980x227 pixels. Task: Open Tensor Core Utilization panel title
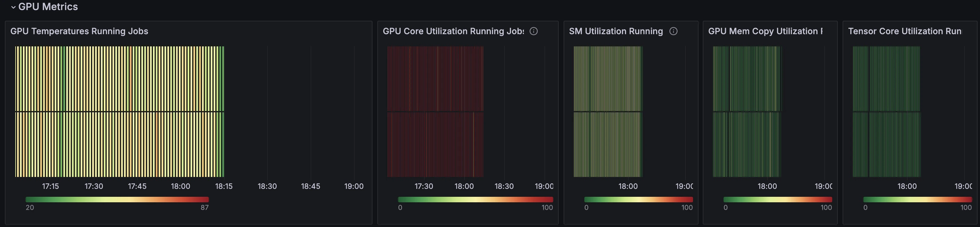coord(905,31)
